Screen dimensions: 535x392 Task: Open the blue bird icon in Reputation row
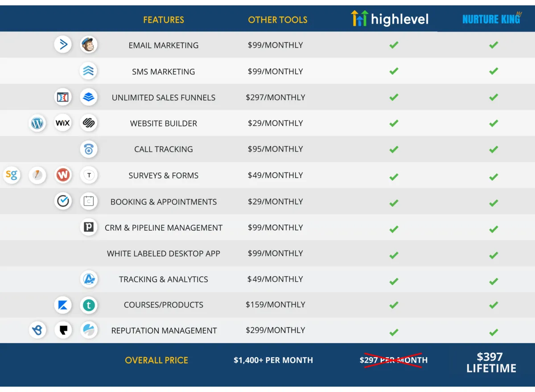tap(37, 330)
